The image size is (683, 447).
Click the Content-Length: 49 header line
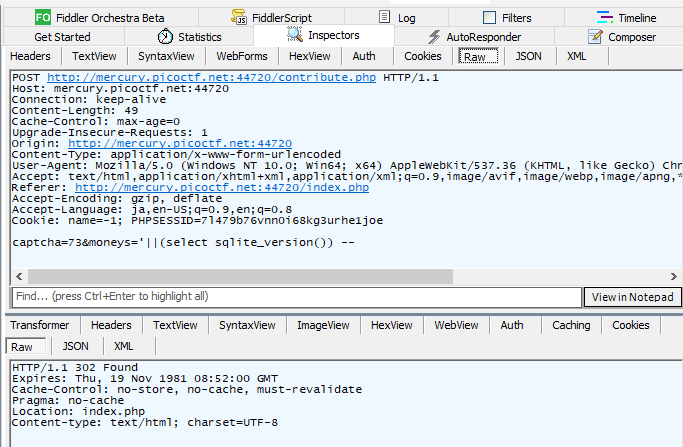[x=75, y=111]
